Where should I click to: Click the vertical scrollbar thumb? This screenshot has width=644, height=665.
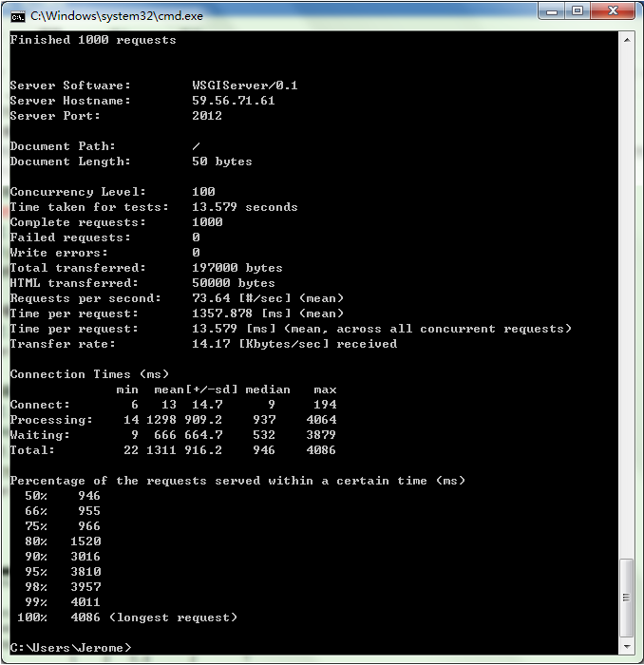(x=627, y=598)
